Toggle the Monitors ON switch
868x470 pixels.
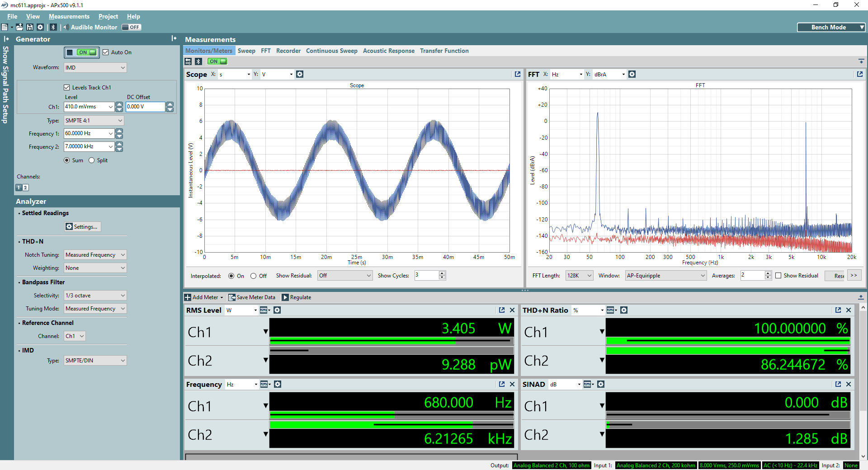(x=217, y=61)
